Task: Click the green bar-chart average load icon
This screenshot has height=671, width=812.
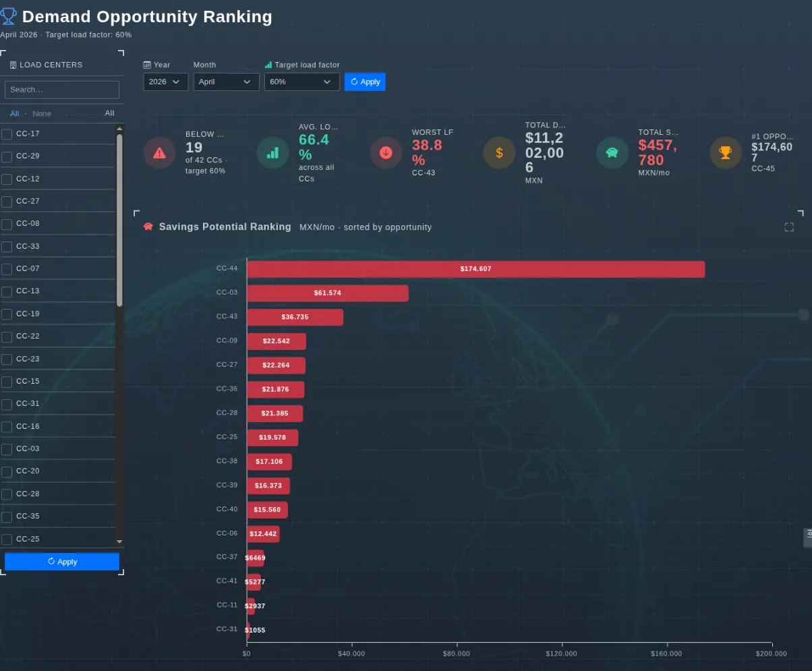Action: (272, 153)
